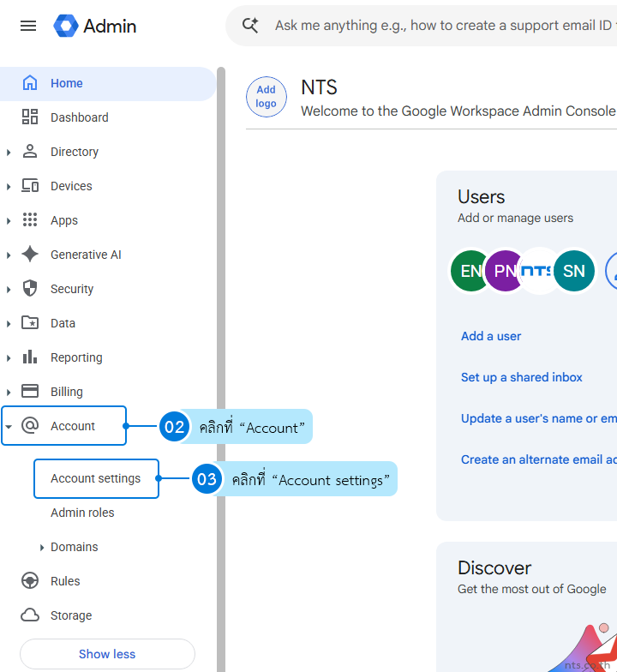Select Domains in Account submenu

point(74,547)
